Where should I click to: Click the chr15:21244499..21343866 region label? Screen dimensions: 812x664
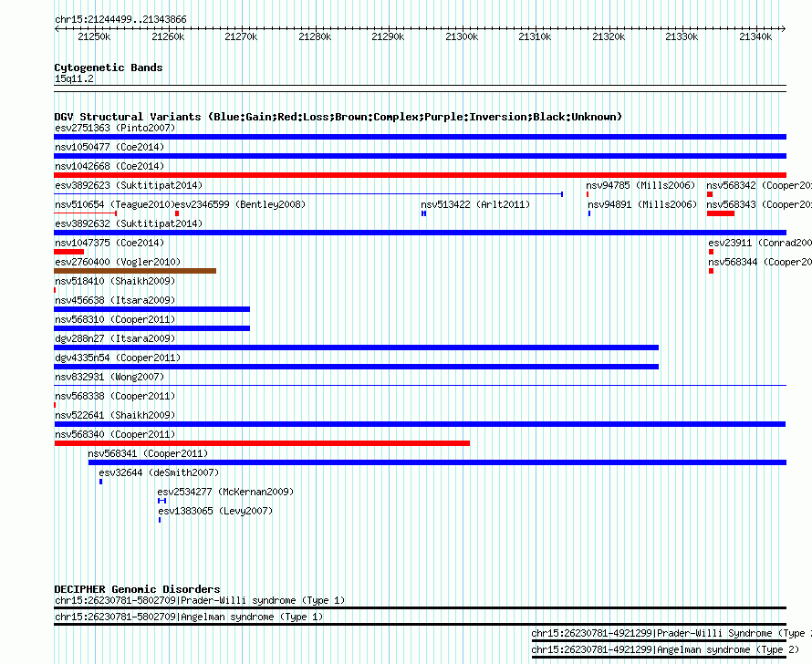120,20
